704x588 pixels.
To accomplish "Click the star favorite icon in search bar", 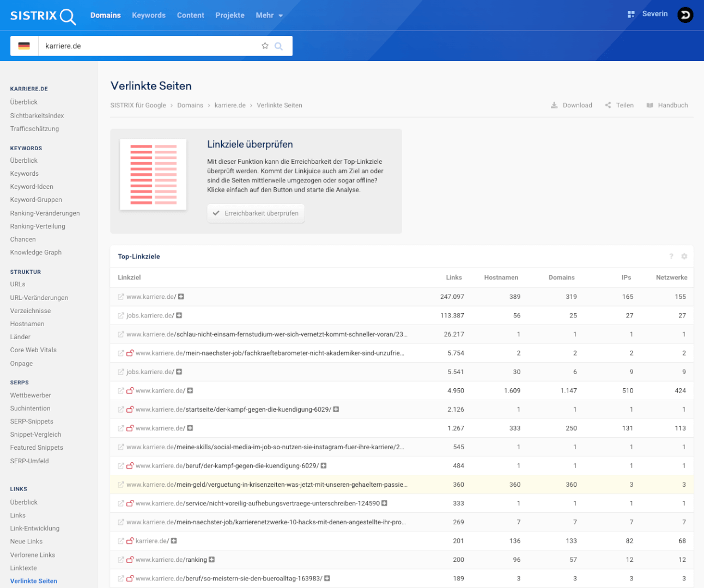I will 265,46.
